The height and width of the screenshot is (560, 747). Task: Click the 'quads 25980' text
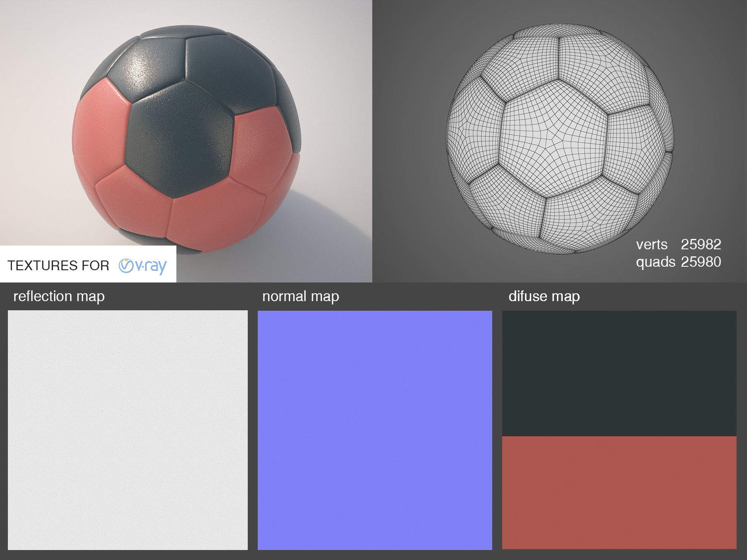pyautogui.click(x=679, y=262)
